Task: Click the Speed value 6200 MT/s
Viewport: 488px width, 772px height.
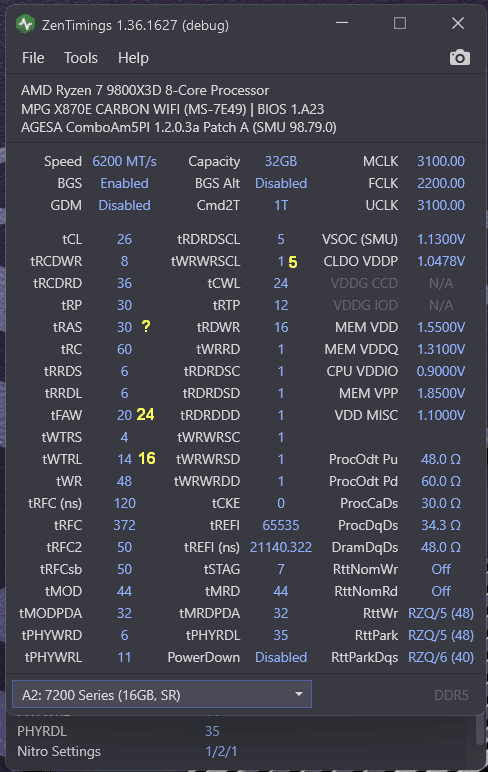Action: (124, 161)
